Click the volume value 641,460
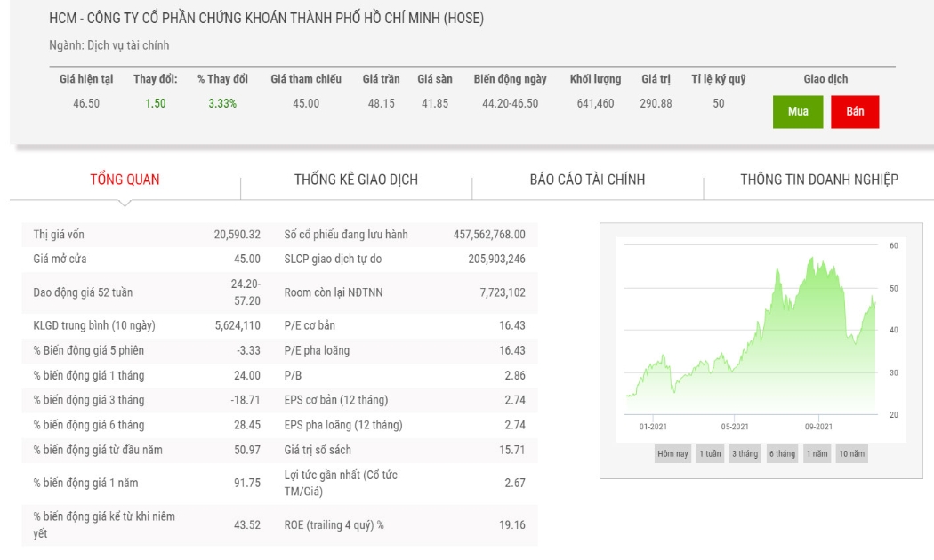This screenshot has width=934, height=560. click(x=595, y=103)
